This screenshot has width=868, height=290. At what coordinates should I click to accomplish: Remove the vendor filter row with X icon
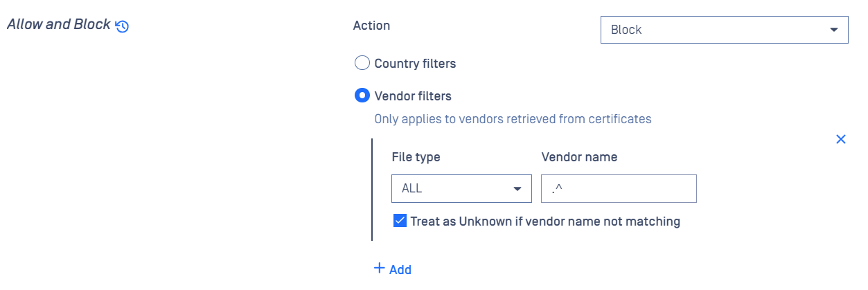click(x=841, y=139)
